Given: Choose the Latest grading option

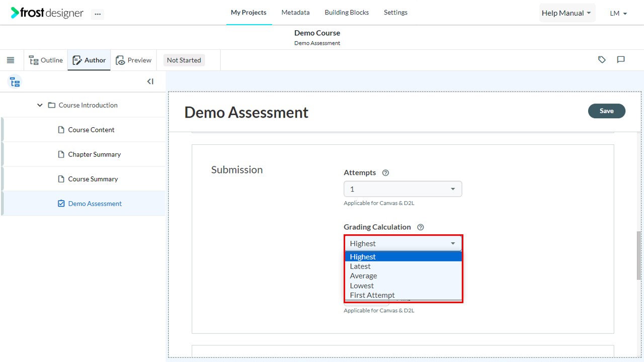Looking at the screenshot, I should click(x=403, y=266).
